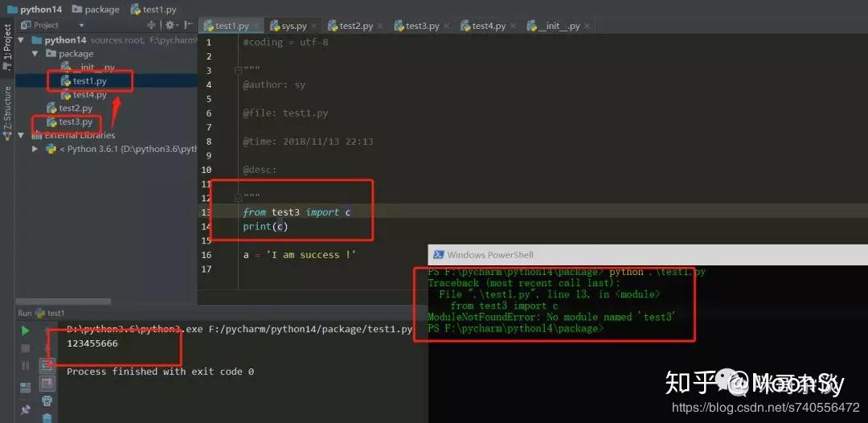Click the print icon in Run panel

point(47,400)
